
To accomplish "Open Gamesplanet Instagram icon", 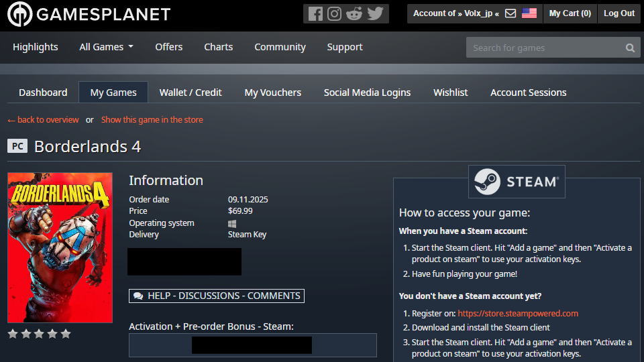I will 334,14.
